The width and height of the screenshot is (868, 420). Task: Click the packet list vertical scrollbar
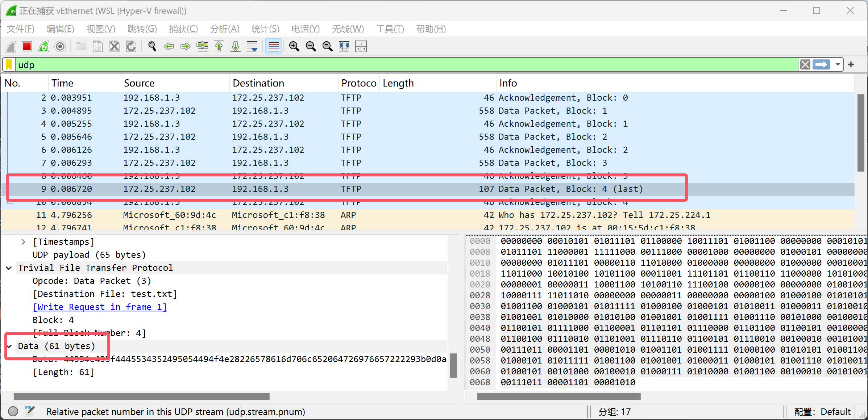(x=861, y=133)
